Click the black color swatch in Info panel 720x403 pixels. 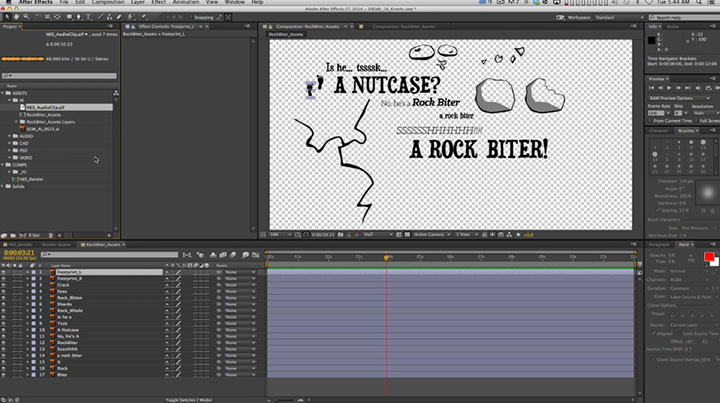[652, 41]
